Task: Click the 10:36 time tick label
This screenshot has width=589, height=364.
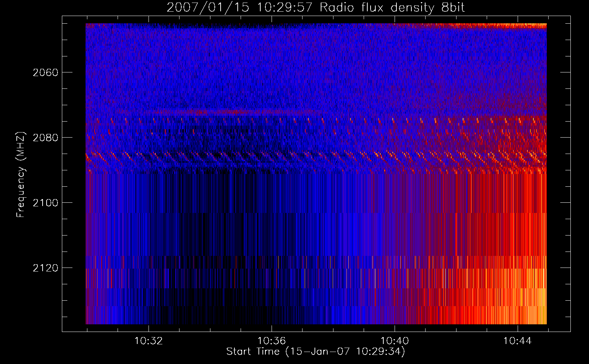Action: click(272, 341)
